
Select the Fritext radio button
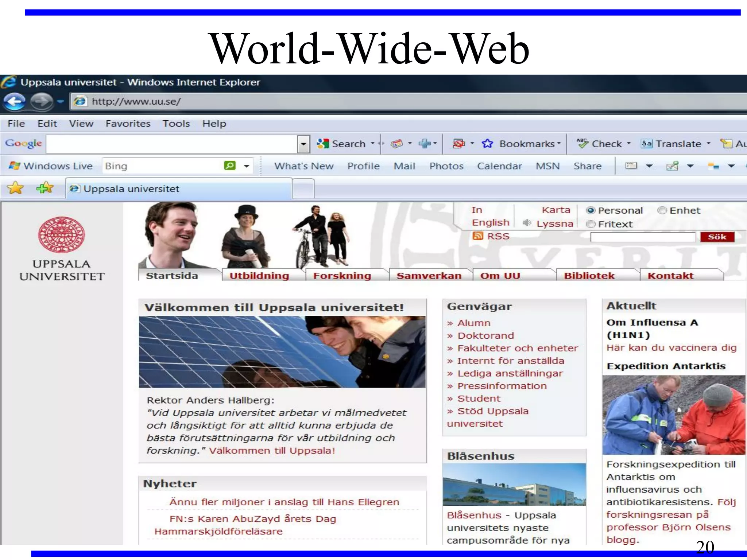591,224
